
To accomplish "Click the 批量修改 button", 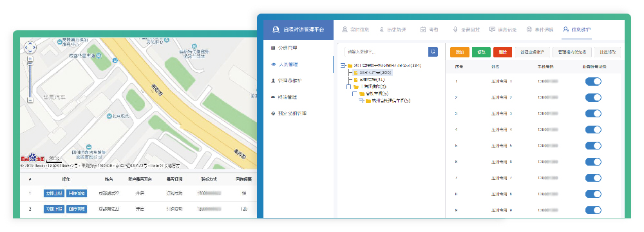I will coord(607,52).
